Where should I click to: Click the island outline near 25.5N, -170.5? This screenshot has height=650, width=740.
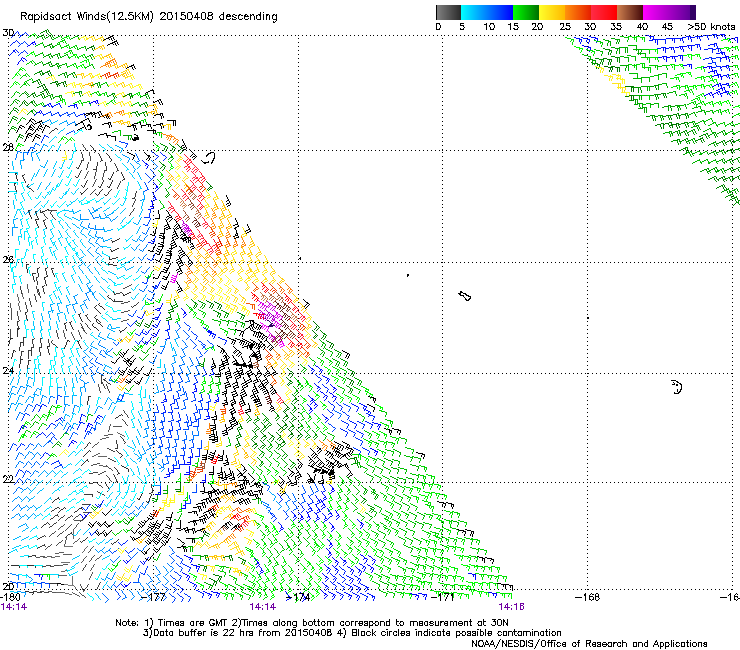[465, 296]
